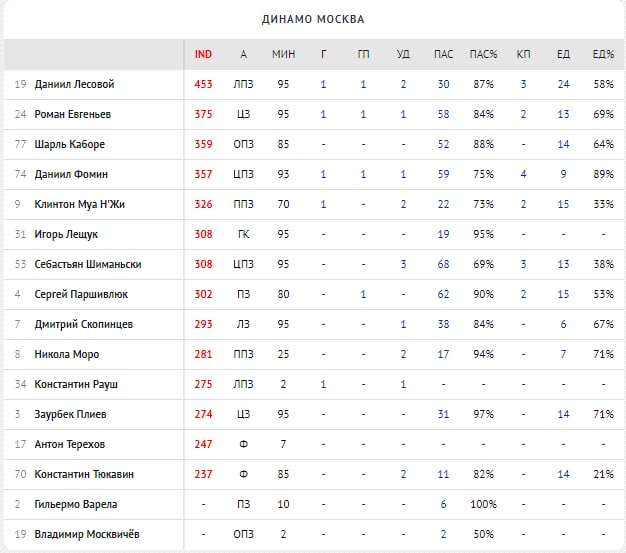This screenshot has width=626, height=553.
Task: Click position ГК for Лещук
Action: [244, 234]
